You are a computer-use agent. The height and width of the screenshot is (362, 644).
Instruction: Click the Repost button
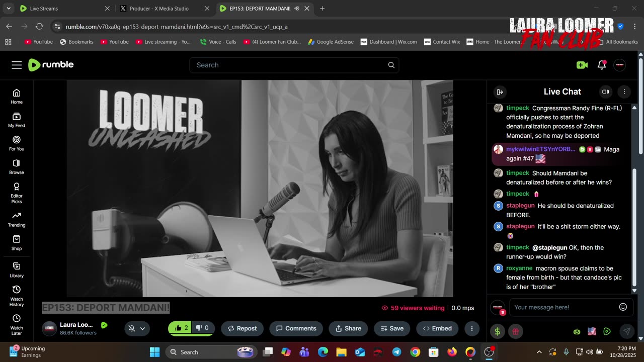(242, 328)
